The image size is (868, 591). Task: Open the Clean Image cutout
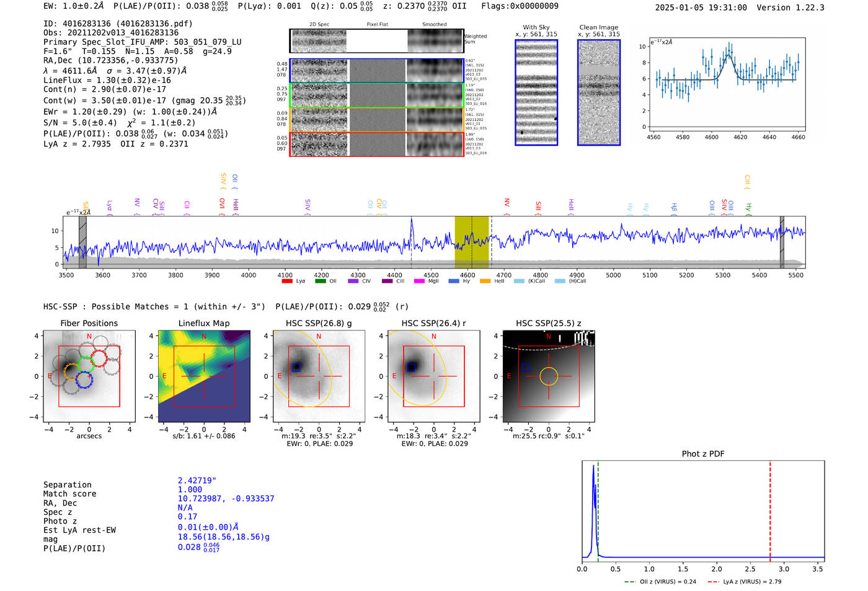pos(599,92)
